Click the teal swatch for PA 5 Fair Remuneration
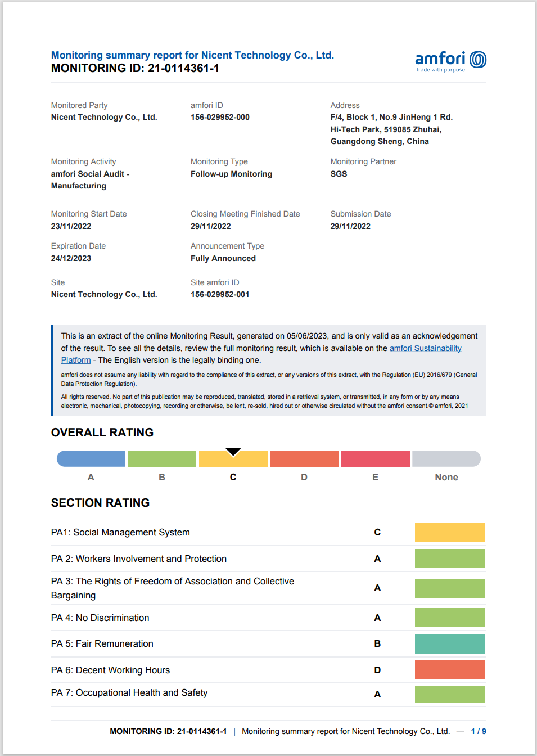 coord(450,644)
